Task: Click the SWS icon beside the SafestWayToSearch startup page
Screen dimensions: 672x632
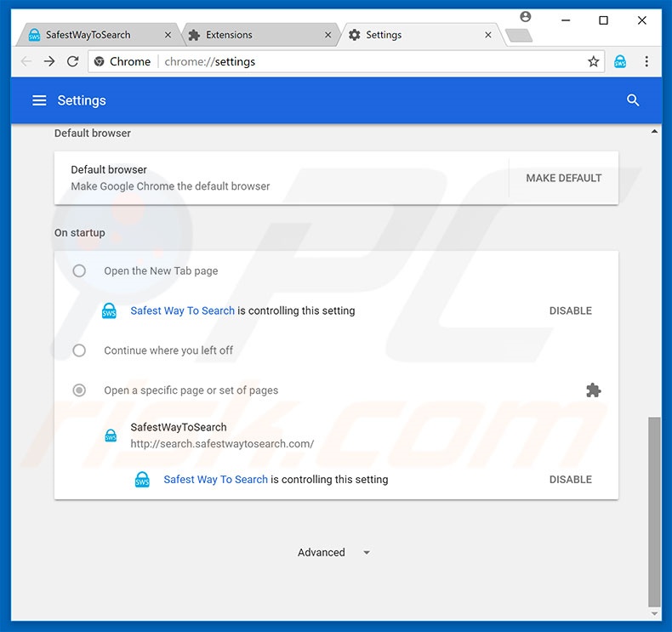Action: coord(111,436)
